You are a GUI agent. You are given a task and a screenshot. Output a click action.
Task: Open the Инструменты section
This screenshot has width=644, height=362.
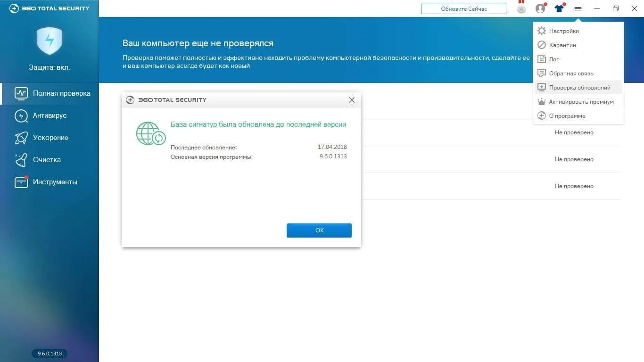[x=50, y=182]
